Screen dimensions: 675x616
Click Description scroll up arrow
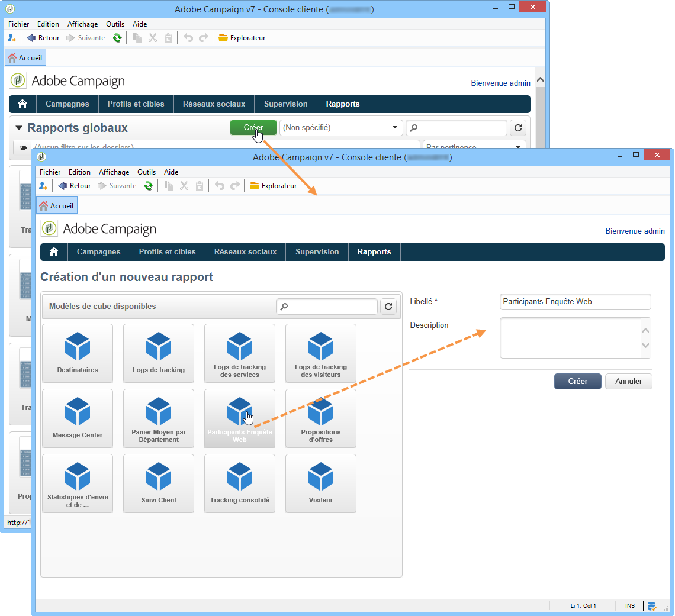(x=645, y=330)
